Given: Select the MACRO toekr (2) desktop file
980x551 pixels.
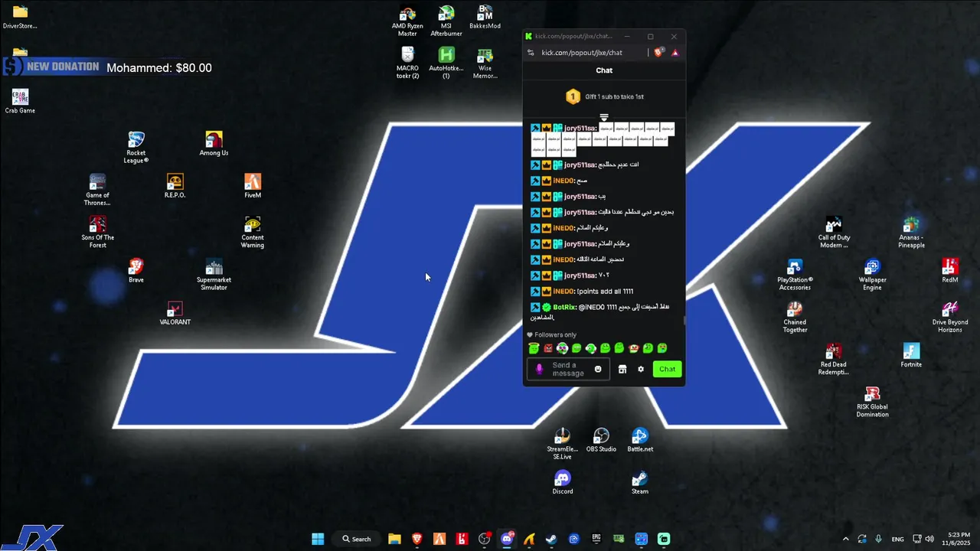Looking at the screenshot, I should click(407, 63).
